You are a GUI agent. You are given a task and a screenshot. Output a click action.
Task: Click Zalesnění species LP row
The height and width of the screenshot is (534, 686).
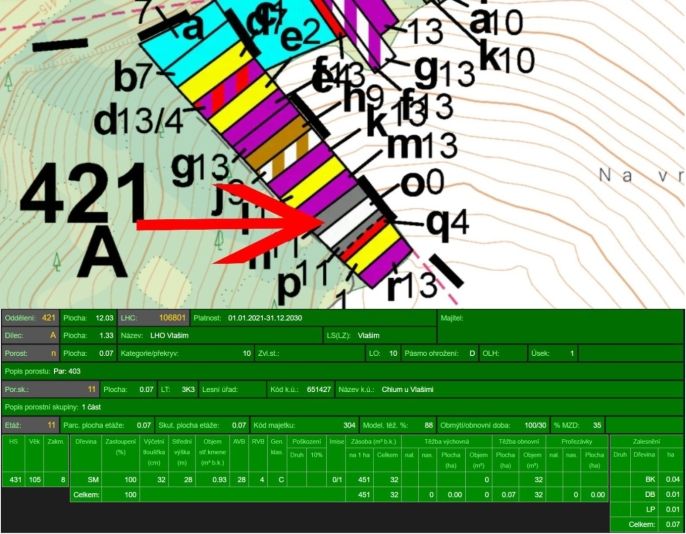[647, 510]
